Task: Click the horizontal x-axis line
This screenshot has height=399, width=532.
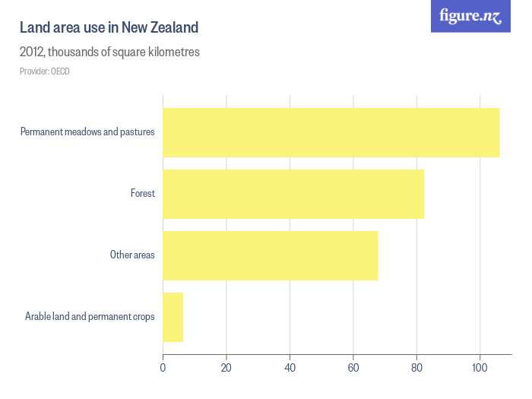Action: 334,354
